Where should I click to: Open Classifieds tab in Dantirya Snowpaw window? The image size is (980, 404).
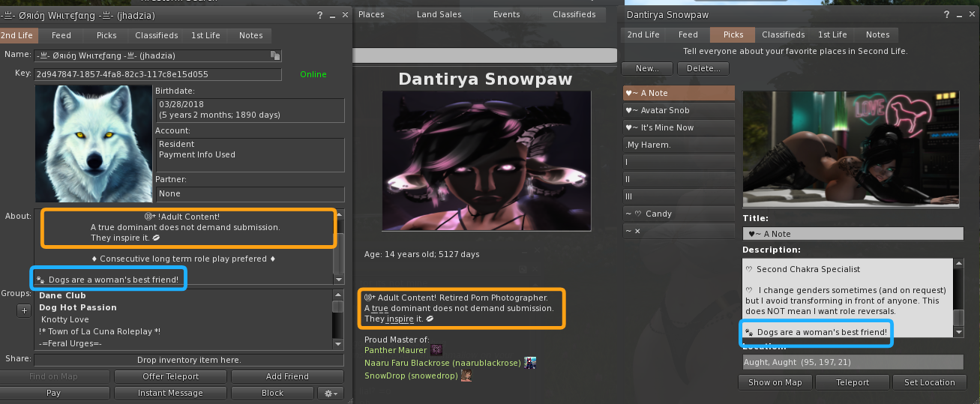[x=784, y=35]
